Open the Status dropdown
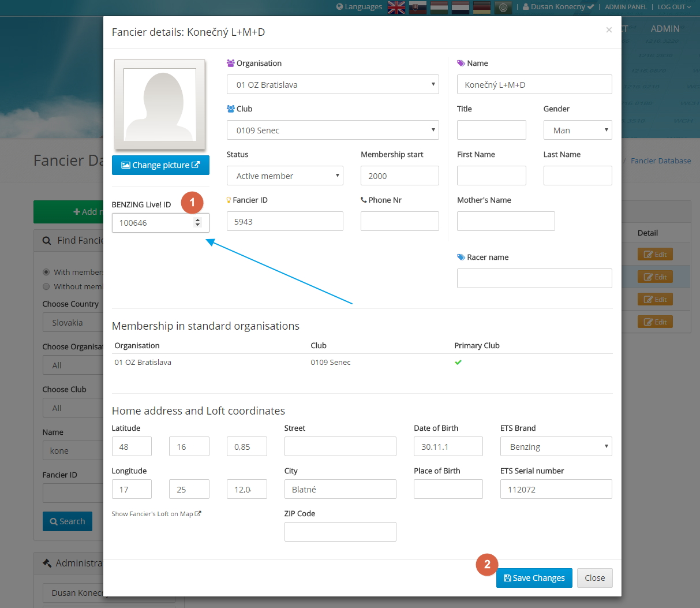Image resolution: width=700 pixels, height=608 pixels. [285, 176]
